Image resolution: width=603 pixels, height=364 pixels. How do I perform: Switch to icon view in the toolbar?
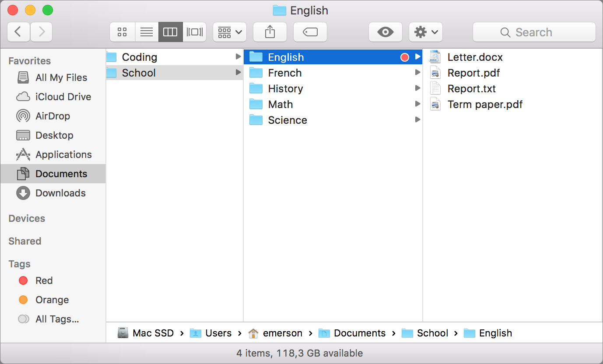pos(122,31)
